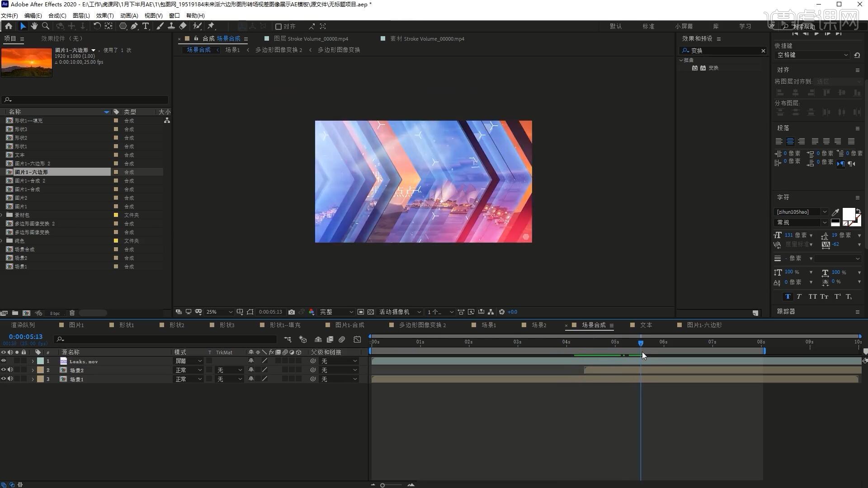Viewport: 868px width, 488px height.
Task: Switch to the 场景2 timeline tab
Action: tap(538, 325)
